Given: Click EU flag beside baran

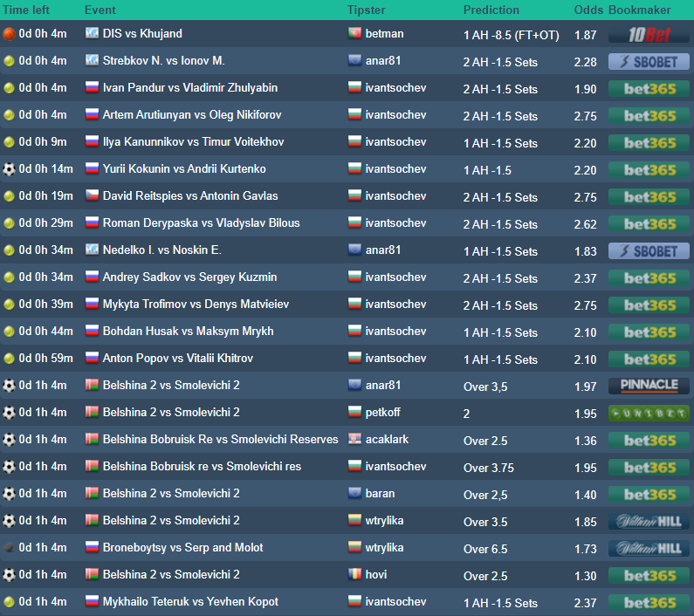Looking at the screenshot, I should [x=354, y=493].
